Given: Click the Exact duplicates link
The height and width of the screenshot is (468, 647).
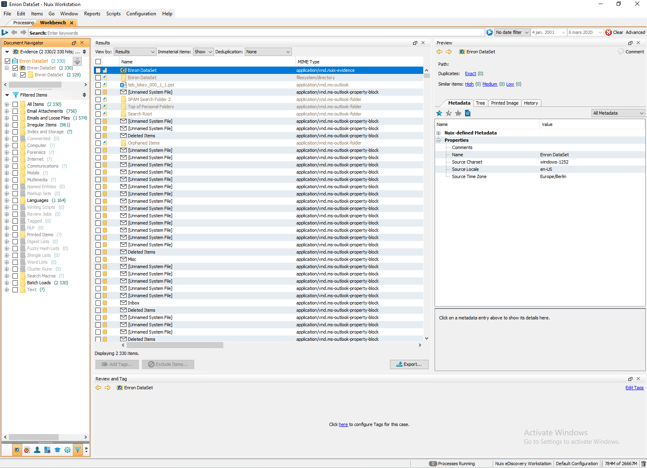Looking at the screenshot, I should [x=470, y=73].
